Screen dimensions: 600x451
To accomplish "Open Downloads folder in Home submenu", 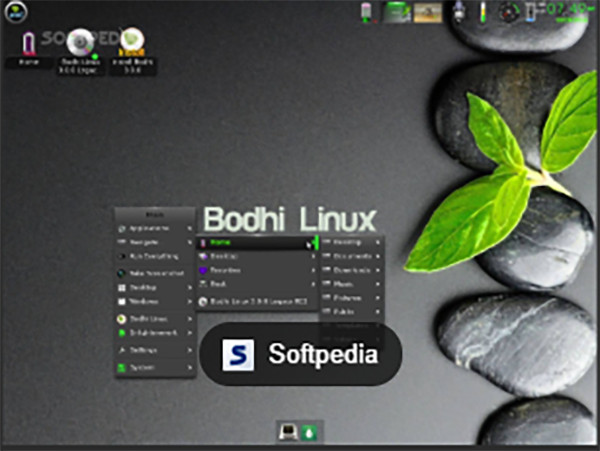I will tap(352, 270).
